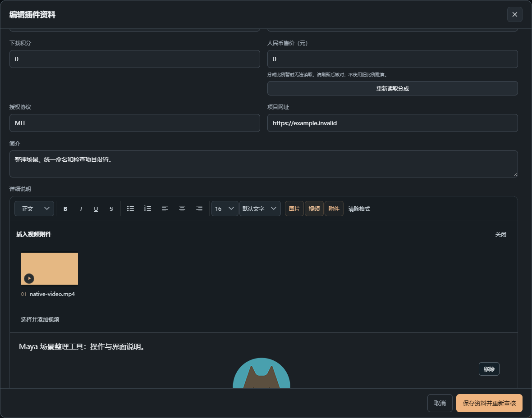Click 清除格式 to clear formatting
The height and width of the screenshot is (418, 532).
coord(359,209)
